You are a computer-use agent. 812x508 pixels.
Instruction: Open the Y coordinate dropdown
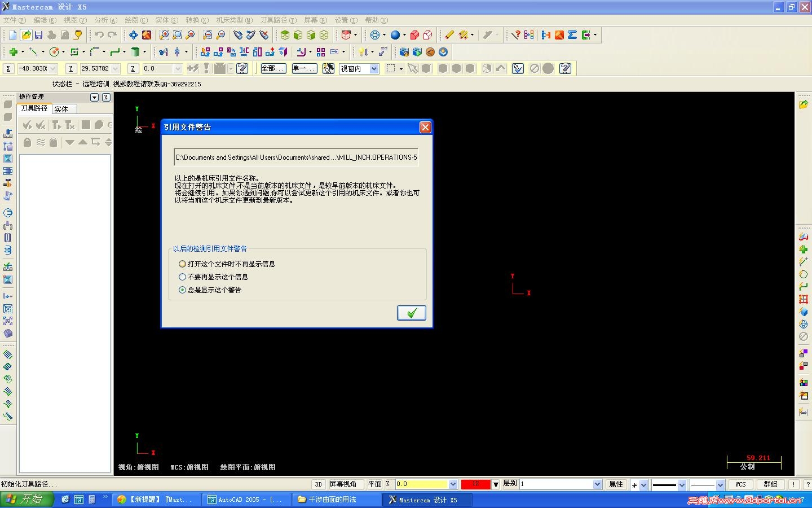point(115,69)
